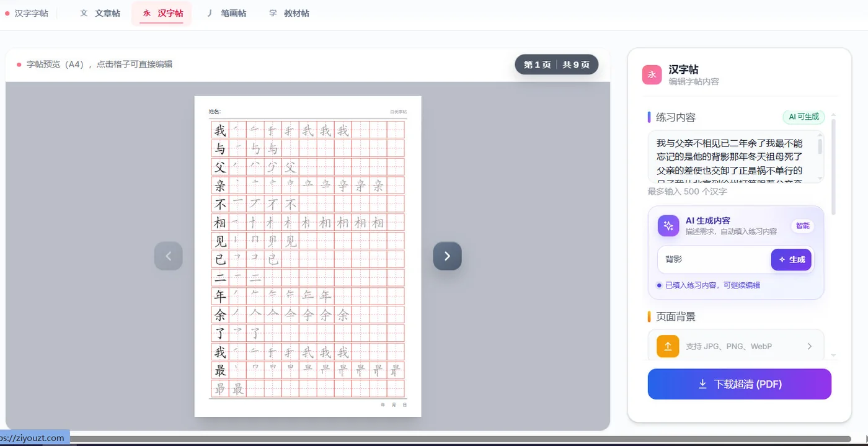This screenshot has height=446, width=868.
Task: Click the 年 月 日 date line on worksheet
Action: pos(394,404)
